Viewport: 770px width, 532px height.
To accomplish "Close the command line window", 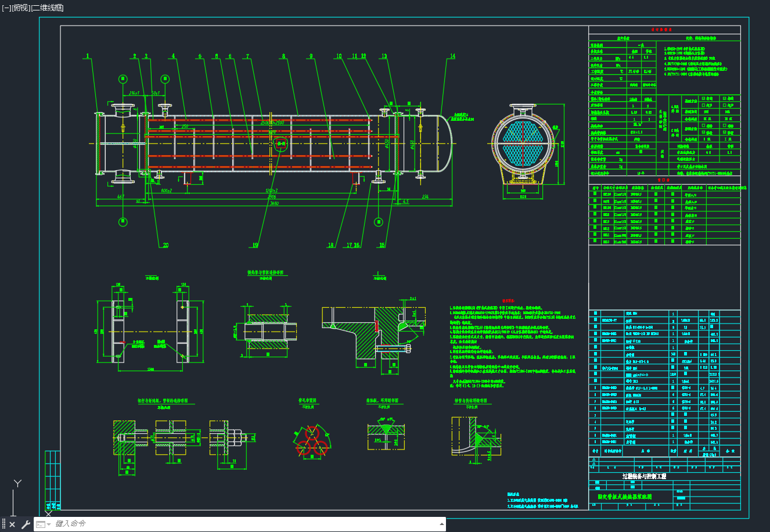I will (12, 524).
